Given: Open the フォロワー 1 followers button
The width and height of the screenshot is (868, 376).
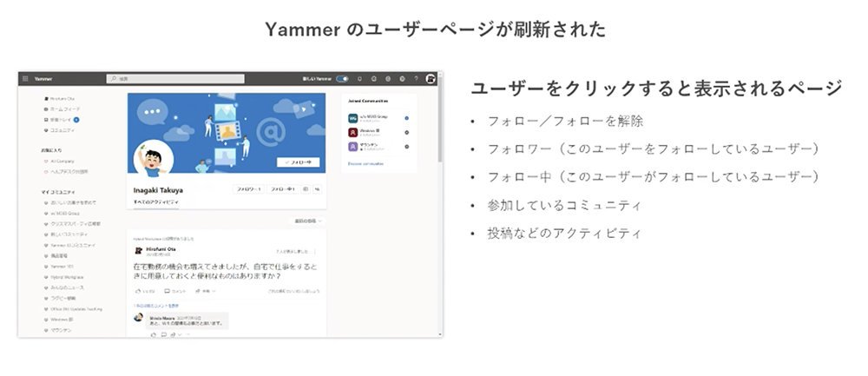Looking at the screenshot, I should pyautogui.click(x=248, y=189).
